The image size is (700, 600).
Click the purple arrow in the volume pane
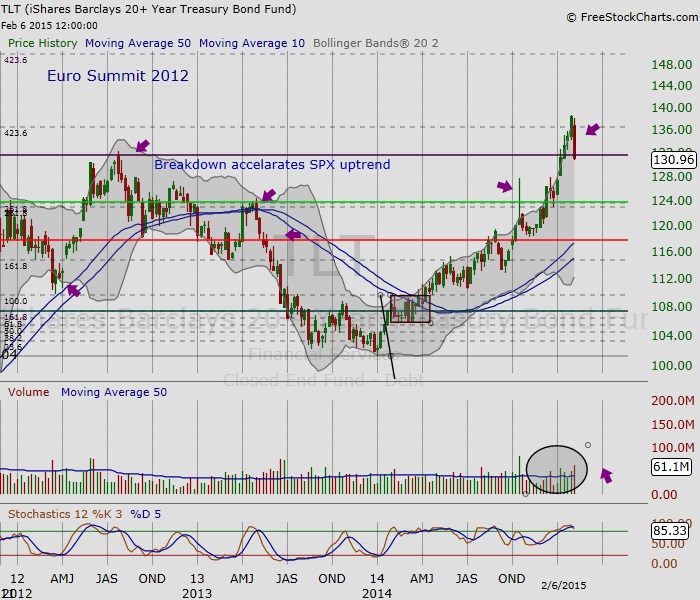[606, 475]
